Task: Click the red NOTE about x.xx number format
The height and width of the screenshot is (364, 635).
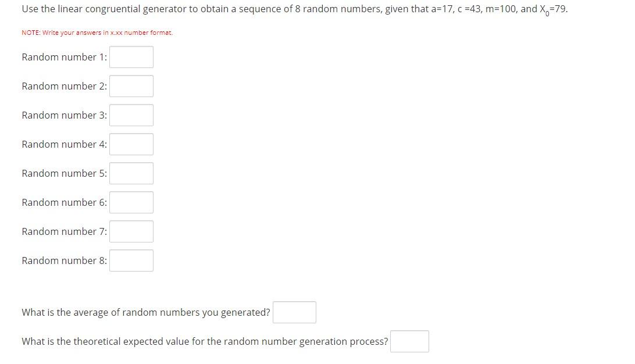Action: click(x=97, y=33)
